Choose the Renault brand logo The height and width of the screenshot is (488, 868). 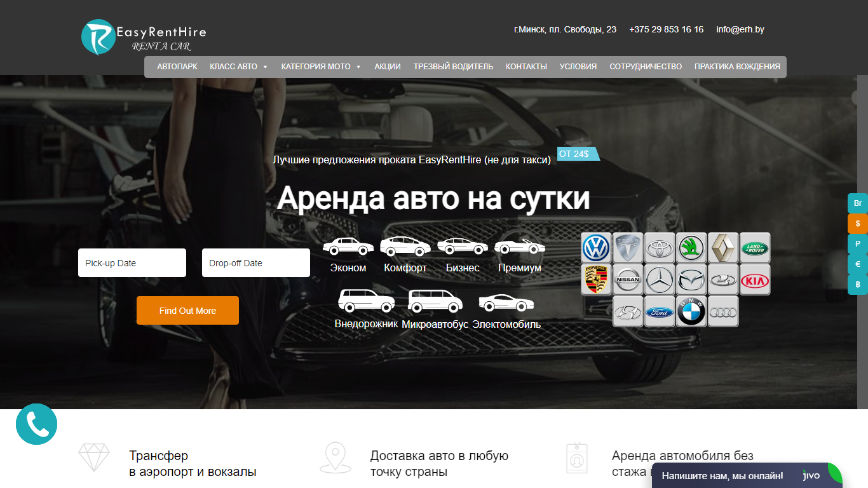pos(723,248)
